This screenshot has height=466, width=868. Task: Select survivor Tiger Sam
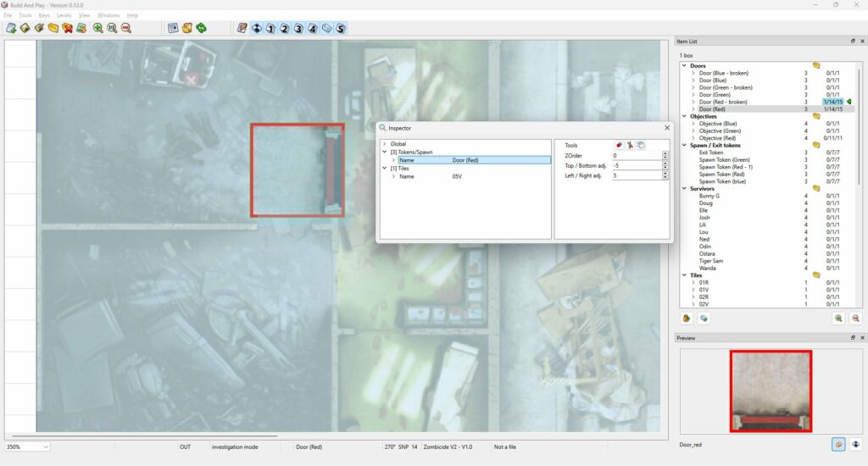tap(711, 261)
